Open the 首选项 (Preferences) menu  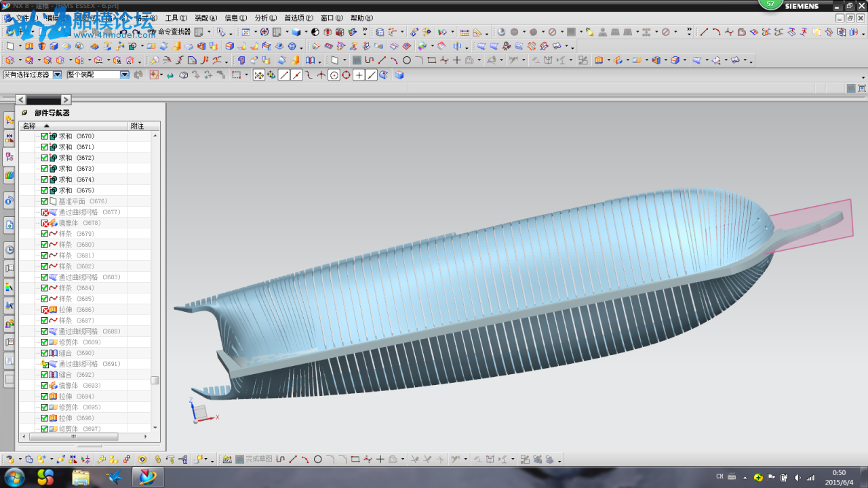tap(298, 18)
